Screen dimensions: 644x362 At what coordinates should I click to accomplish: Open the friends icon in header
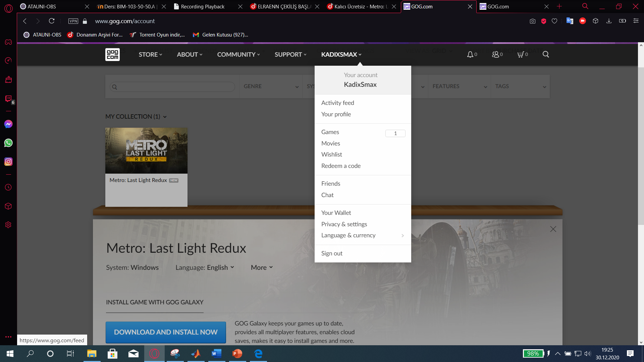496,54
